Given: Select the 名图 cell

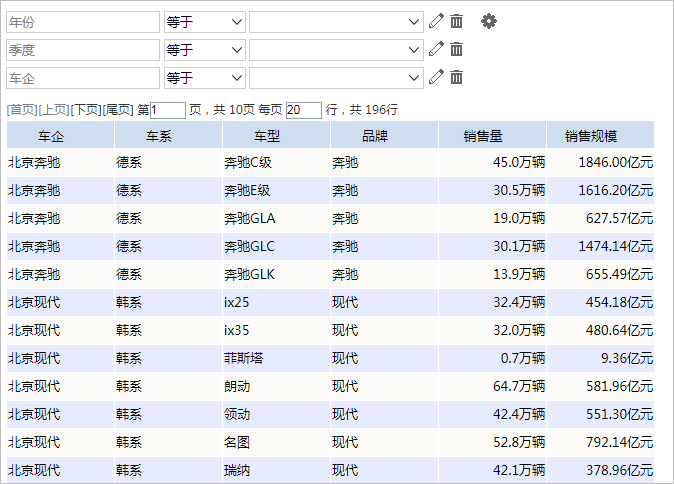Looking at the screenshot, I should pyautogui.click(x=276, y=442).
